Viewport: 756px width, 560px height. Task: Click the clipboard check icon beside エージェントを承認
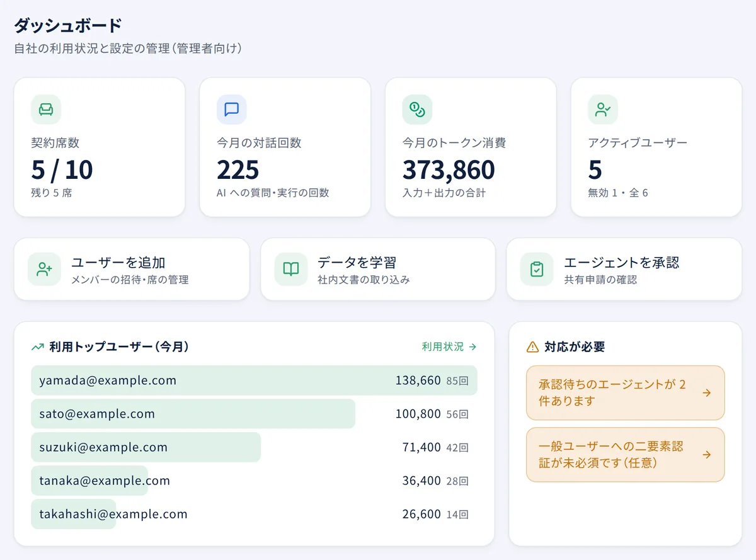(x=537, y=270)
